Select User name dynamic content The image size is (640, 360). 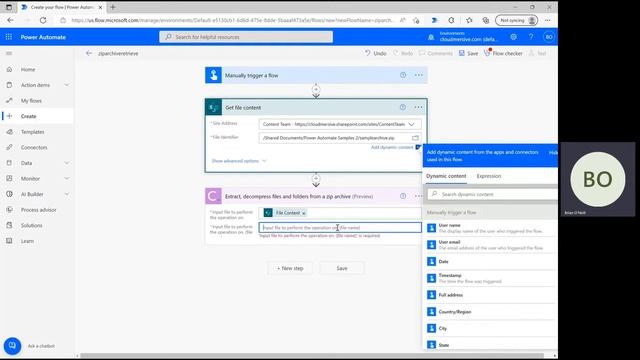(x=490, y=228)
